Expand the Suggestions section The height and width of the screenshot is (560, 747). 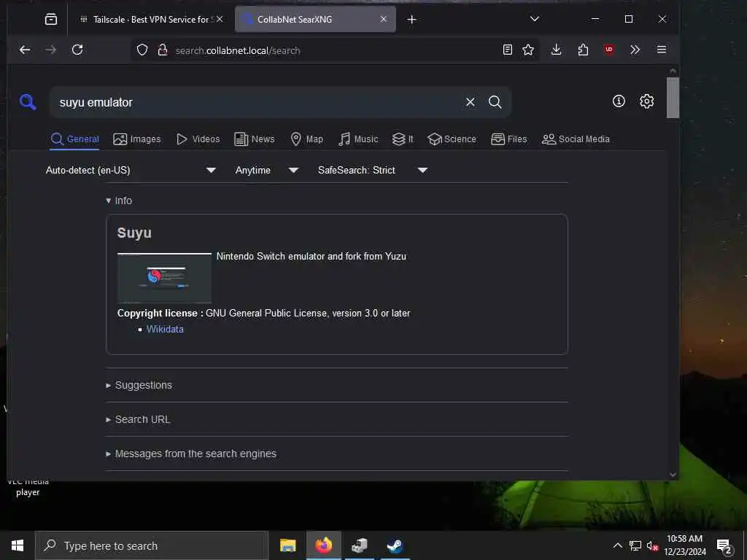pos(139,385)
